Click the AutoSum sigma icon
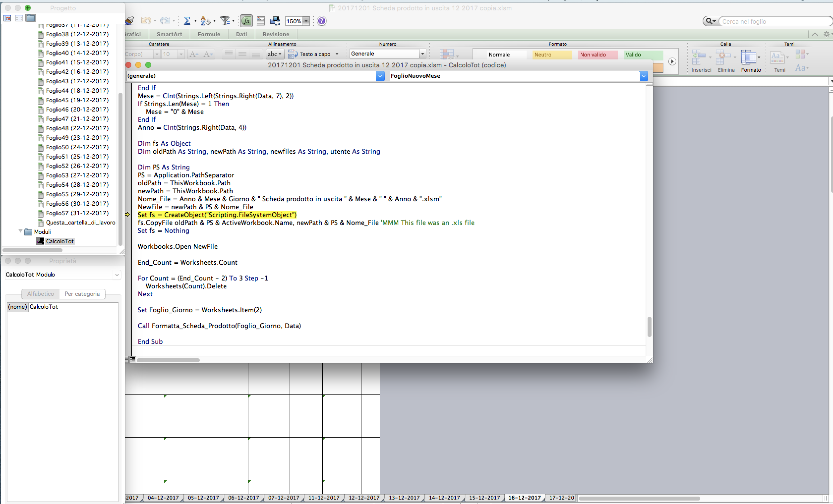Screen dimensions: 833x504 pos(187,21)
